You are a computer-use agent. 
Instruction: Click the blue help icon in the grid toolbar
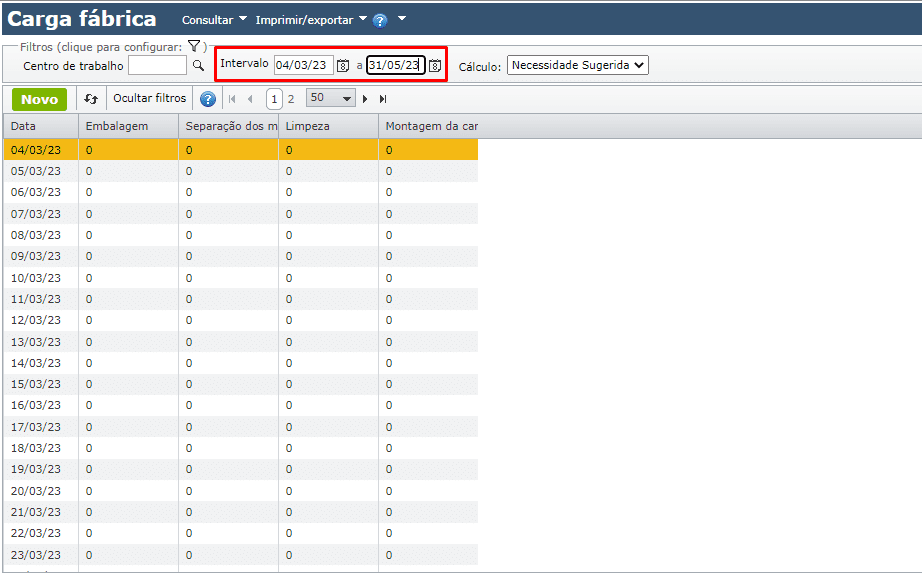208,99
